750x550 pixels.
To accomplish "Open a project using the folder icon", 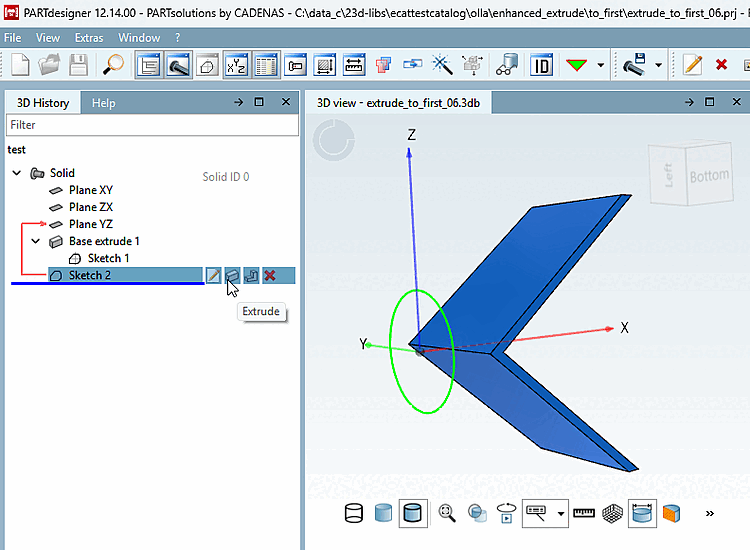I will (49, 65).
